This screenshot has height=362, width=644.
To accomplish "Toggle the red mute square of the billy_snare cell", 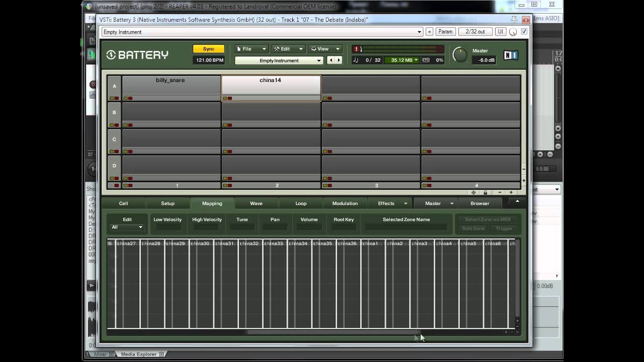I will [130, 99].
